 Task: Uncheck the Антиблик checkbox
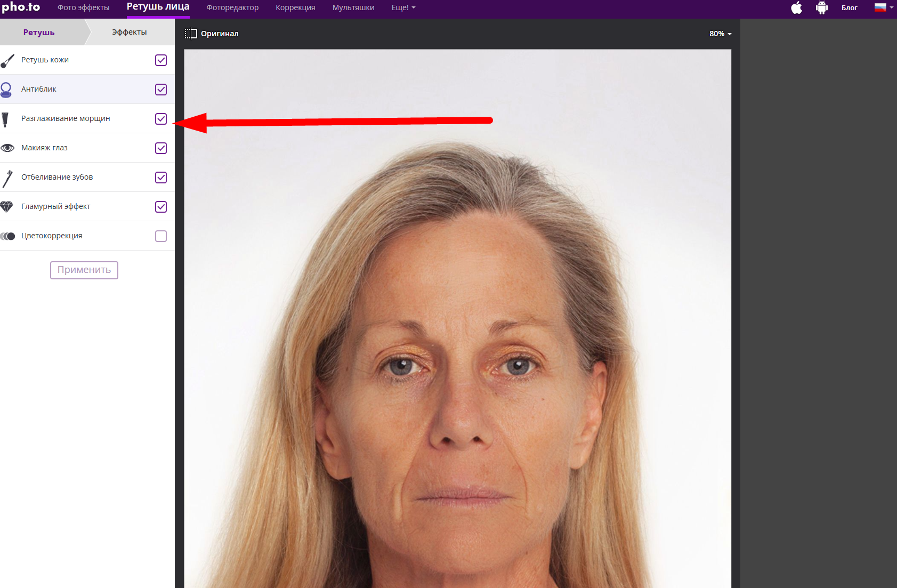point(161,90)
